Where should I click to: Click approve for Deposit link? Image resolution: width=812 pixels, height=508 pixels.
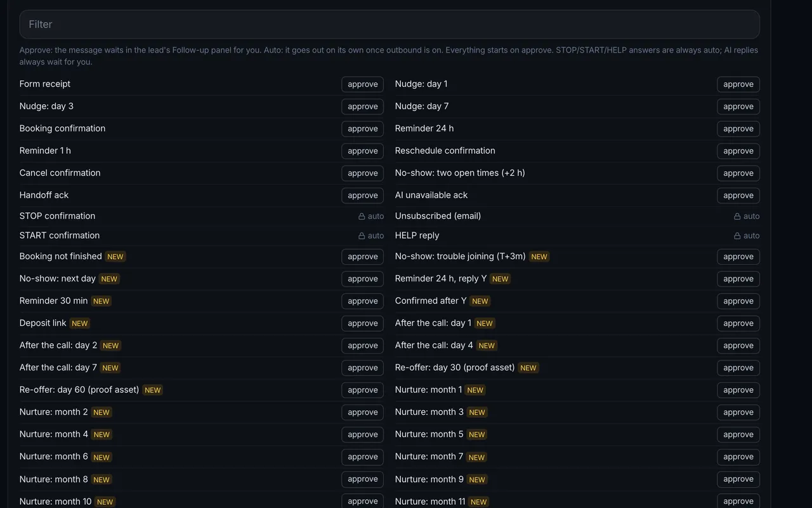[x=363, y=323]
